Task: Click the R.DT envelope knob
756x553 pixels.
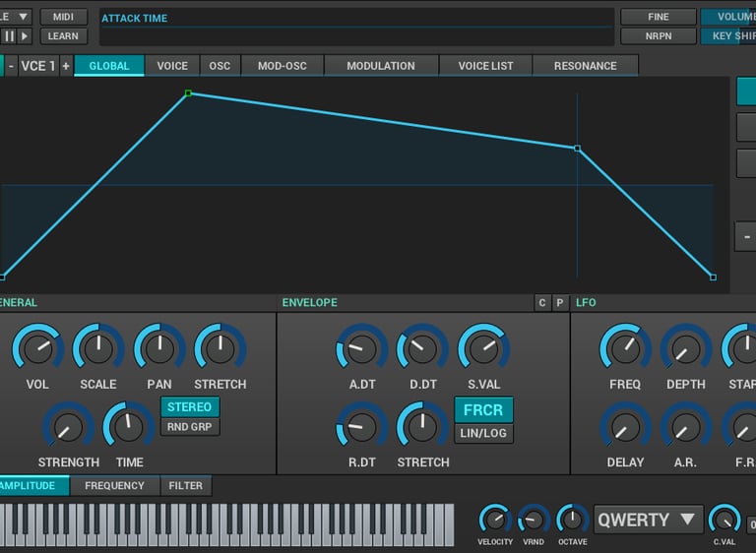Action: click(362, 427)
